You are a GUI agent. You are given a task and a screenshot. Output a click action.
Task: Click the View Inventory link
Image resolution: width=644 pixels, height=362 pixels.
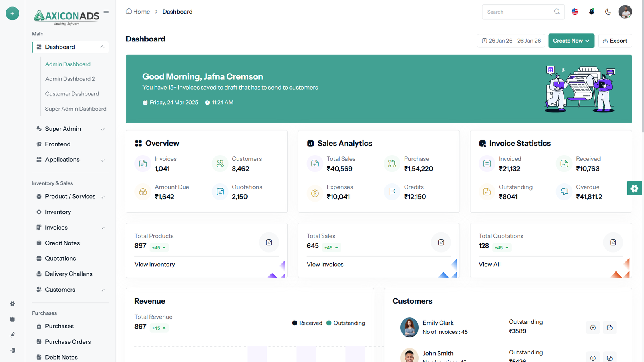click(x=155, y=265)
